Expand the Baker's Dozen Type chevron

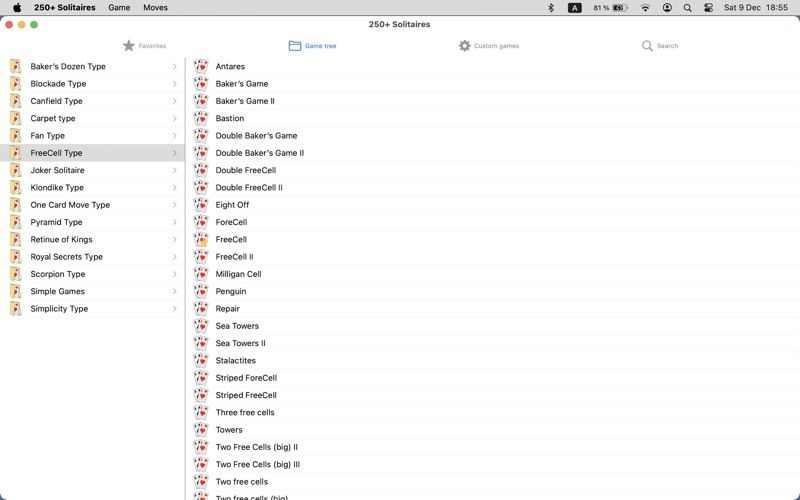coord(174,66)
